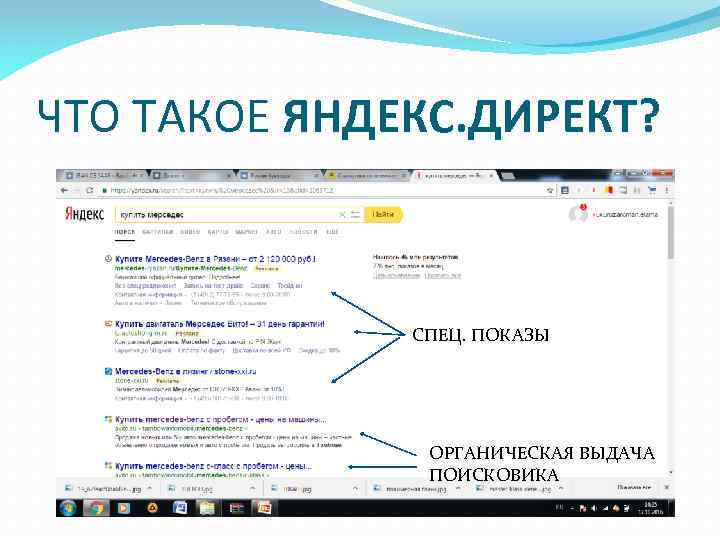This screenshot has width=720, height=540.
Task: Click the PowerPoint taskbar icon
Action: [264, 508]
